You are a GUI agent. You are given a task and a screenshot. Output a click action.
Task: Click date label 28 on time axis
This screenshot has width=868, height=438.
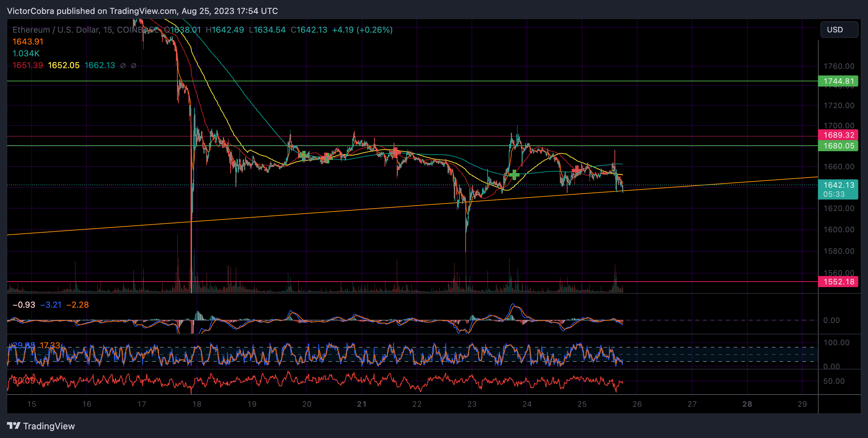click(x=747, y=404)
